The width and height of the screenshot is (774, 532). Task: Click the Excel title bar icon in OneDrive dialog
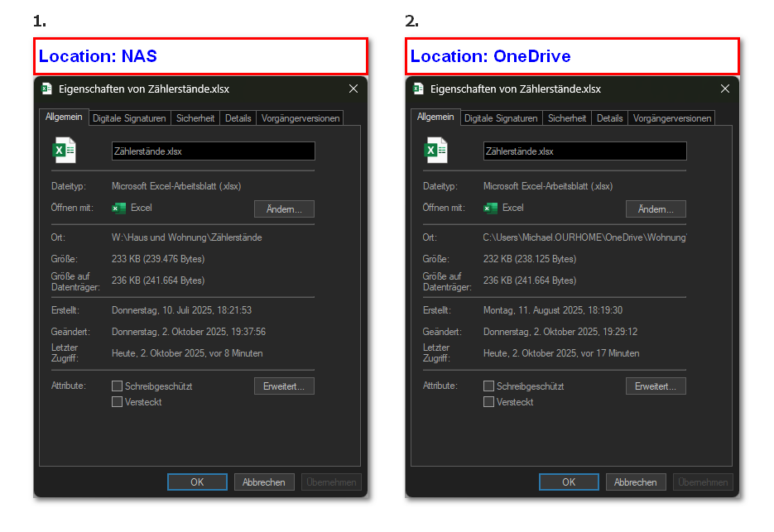click(418, 89)
